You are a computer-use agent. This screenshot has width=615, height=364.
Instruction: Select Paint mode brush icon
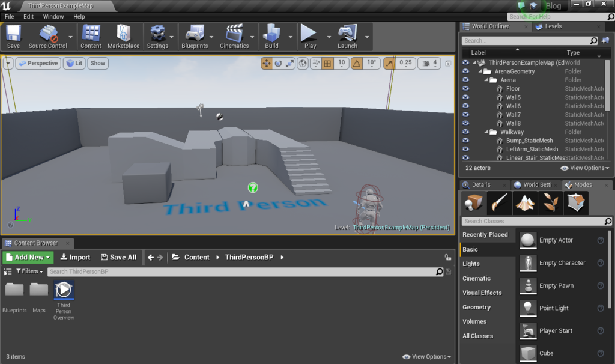[x=499, y=203]
